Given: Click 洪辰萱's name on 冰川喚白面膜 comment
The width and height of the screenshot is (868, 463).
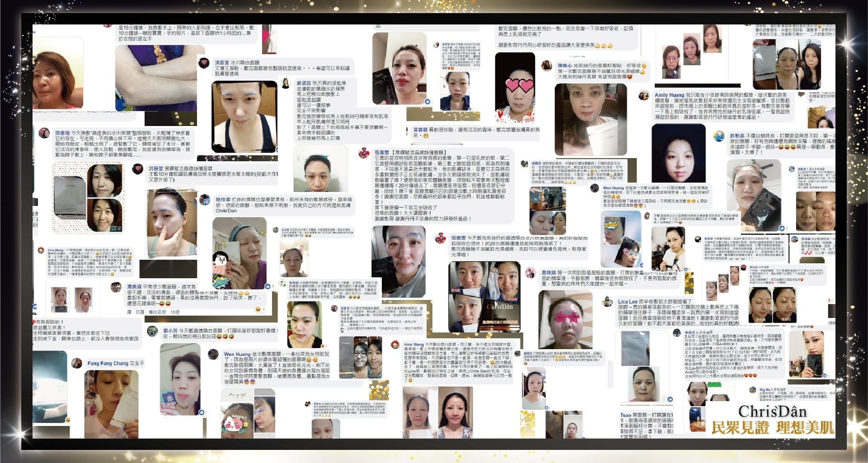Looking at the screenshot, I should 221,63.
